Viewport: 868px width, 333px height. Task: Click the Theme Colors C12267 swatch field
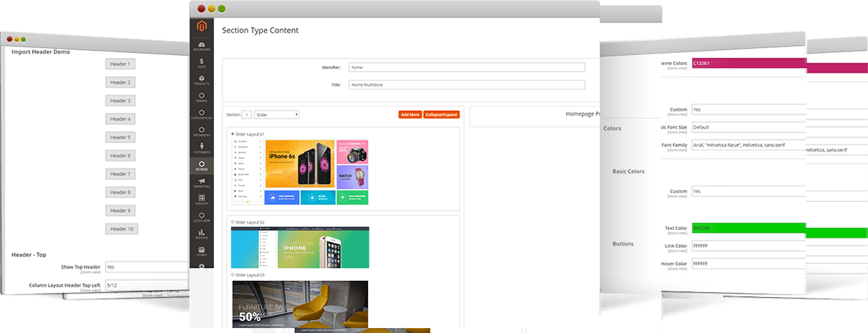[x=749, y=63]
